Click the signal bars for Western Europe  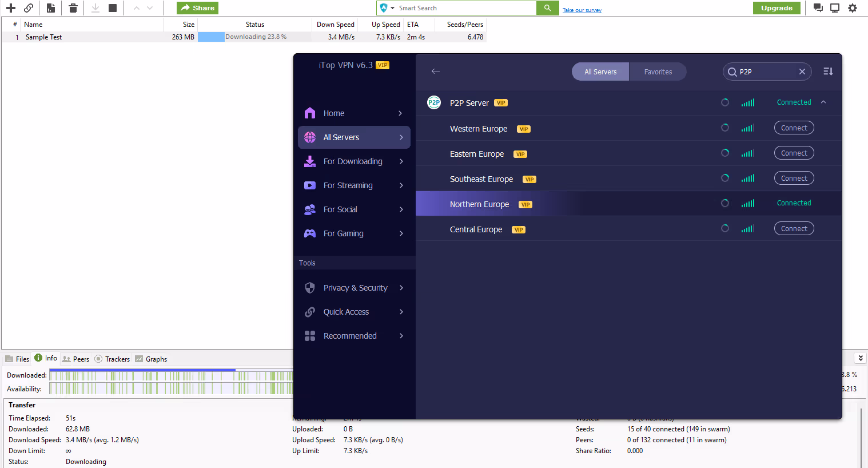click(748, 128)
